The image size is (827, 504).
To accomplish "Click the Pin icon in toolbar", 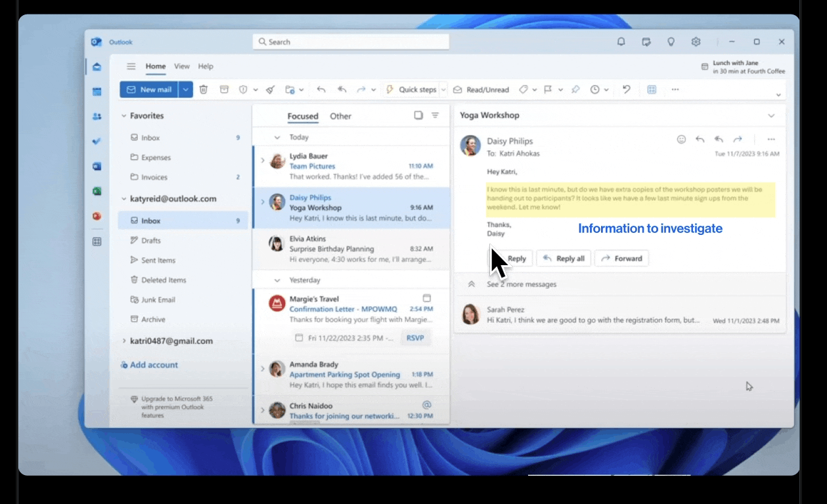I will [x=575, y=89].
